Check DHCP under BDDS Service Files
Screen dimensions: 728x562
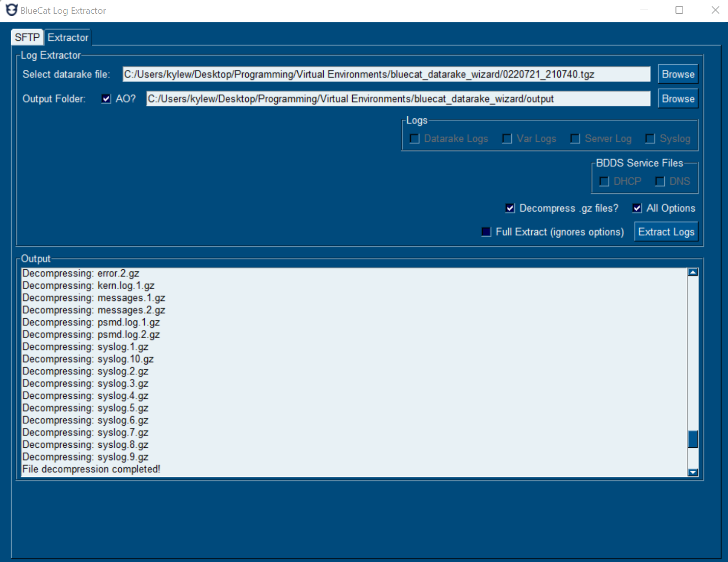tap(604, 181)
